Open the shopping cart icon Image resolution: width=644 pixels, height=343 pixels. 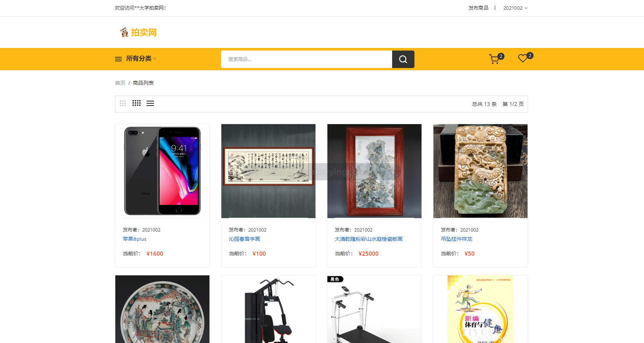coord(494,59)
